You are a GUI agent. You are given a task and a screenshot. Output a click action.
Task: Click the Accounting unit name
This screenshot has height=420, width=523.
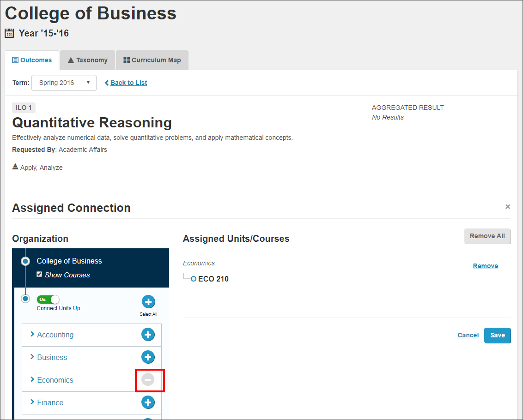55,335
